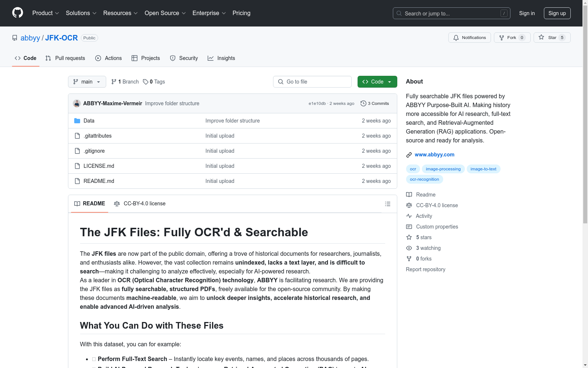Click the ocr topic tag
This screenshot has width=588, height=368.
click(x=413, y=169)
